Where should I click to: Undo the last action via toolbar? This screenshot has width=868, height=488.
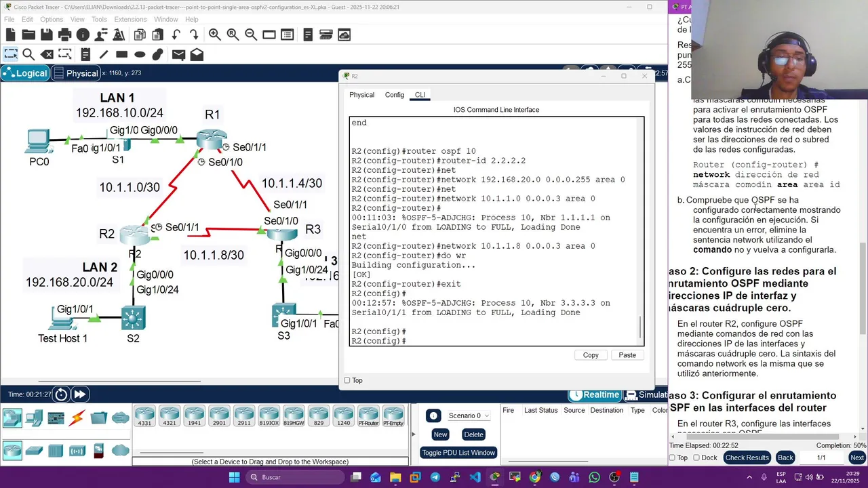176,35
